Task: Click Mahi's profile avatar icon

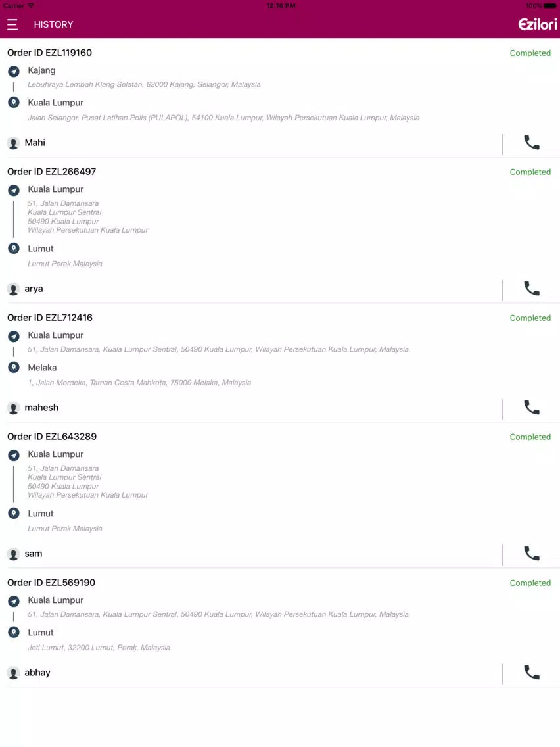Action: 13,143
